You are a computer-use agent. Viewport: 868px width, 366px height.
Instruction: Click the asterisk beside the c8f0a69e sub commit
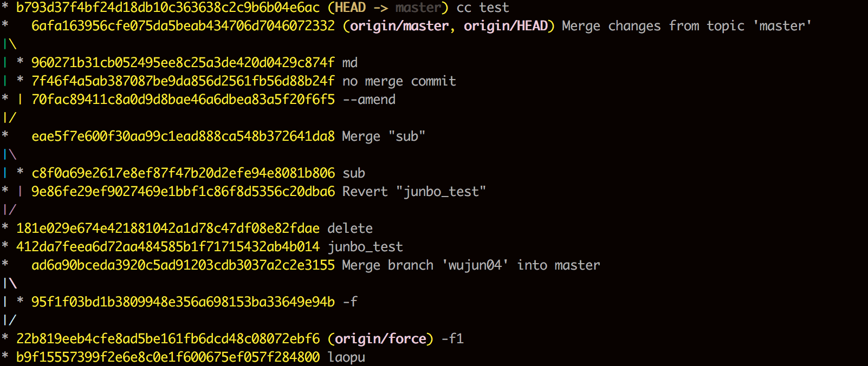coord(20,173)
